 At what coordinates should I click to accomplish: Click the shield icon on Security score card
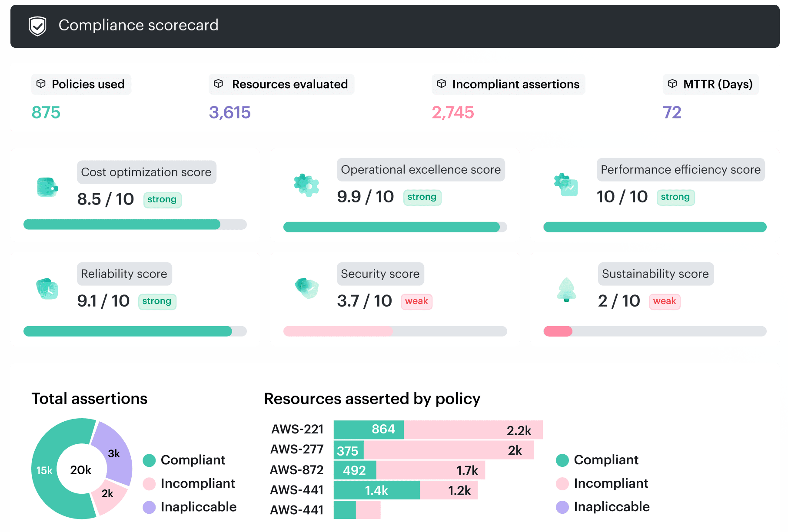tap(306, 288)
